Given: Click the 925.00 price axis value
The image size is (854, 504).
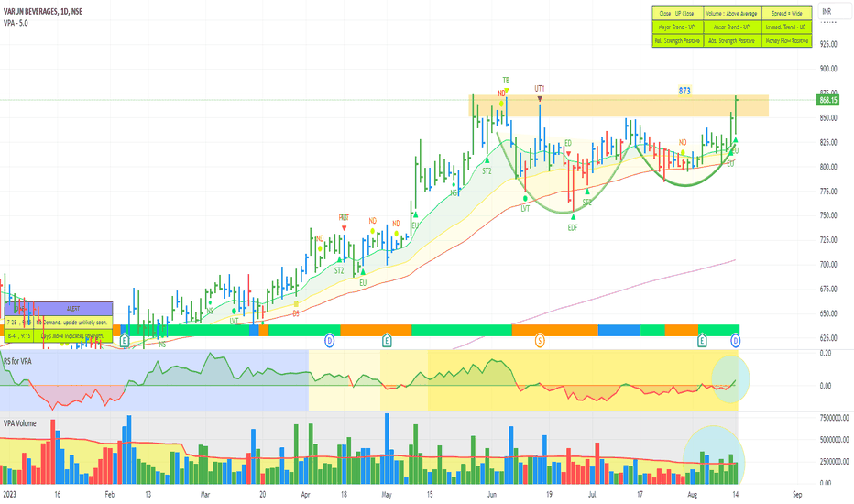Looking at the screenshot, I should point(828,44).
